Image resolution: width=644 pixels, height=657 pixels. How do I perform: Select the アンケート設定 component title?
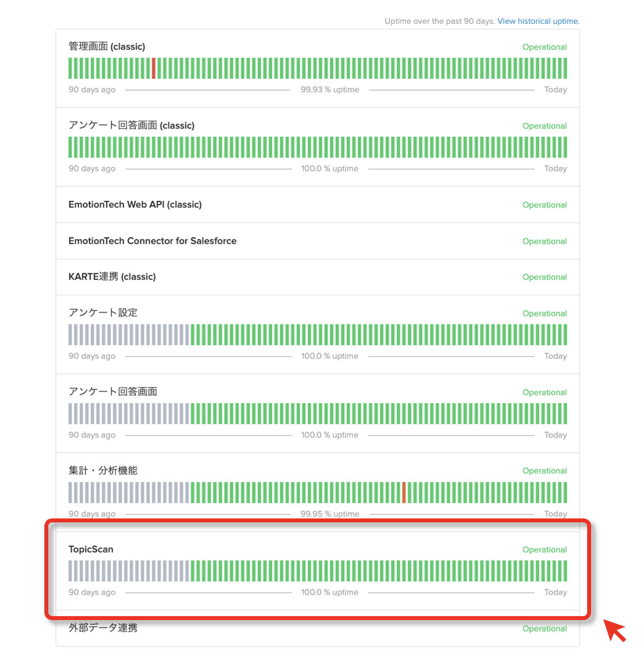pos(103,313)
